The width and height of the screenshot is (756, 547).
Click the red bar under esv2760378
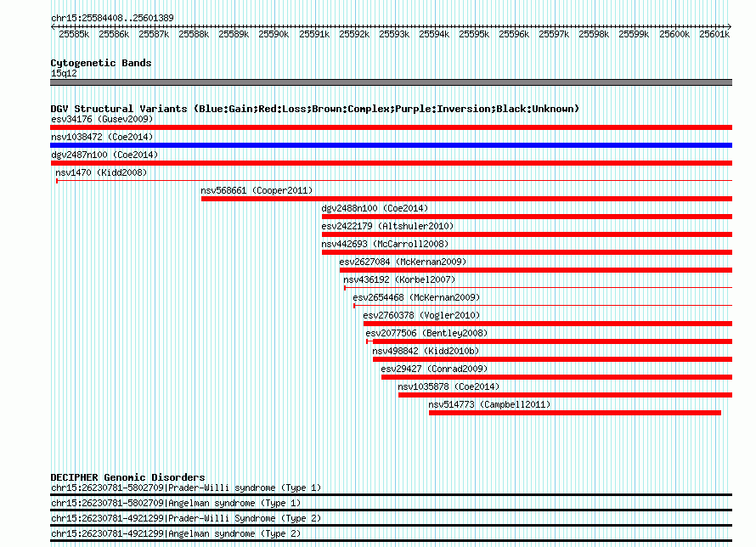pos(548,324)
